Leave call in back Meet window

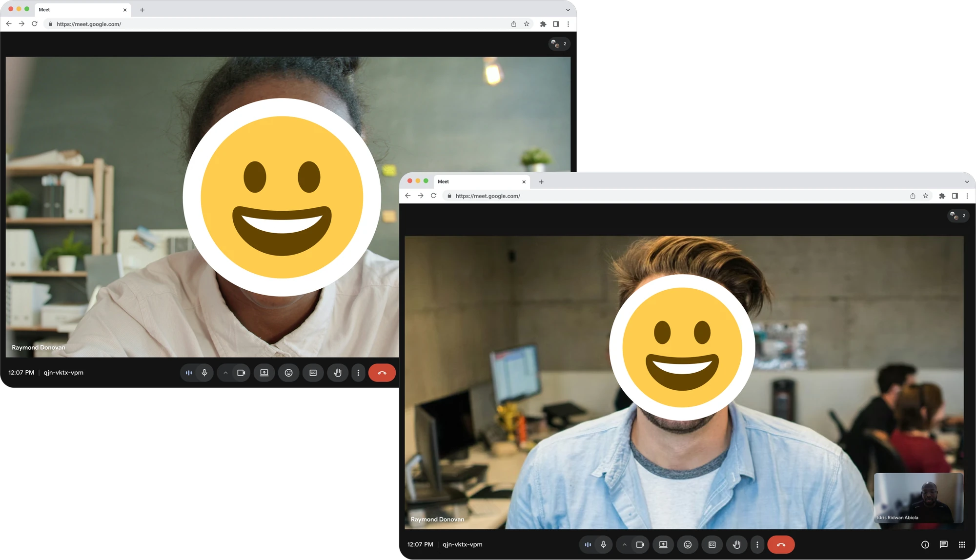[382, 373]
